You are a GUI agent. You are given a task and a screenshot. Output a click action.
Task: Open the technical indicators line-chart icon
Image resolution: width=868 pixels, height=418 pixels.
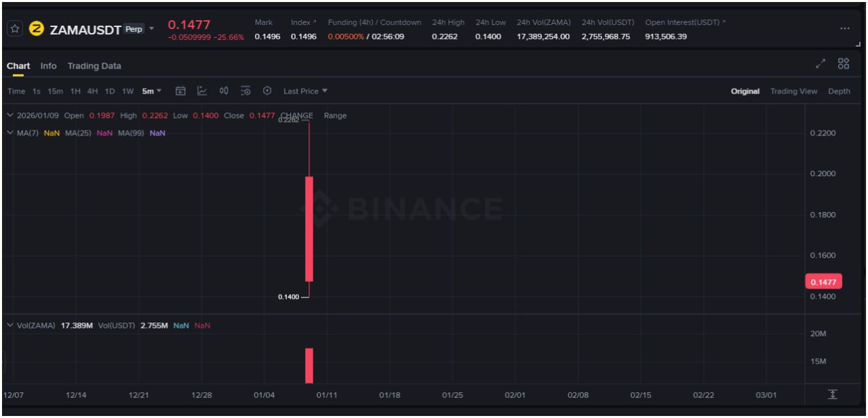202,91
